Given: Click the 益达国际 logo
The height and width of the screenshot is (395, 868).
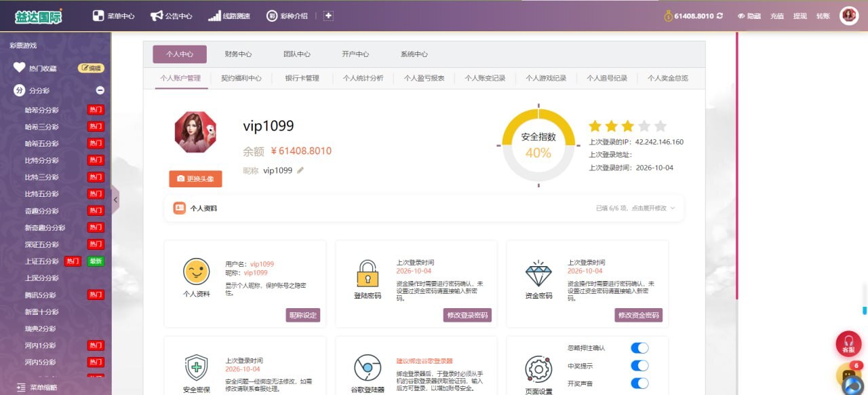Looking at the screenshot, I should point(39,16).
